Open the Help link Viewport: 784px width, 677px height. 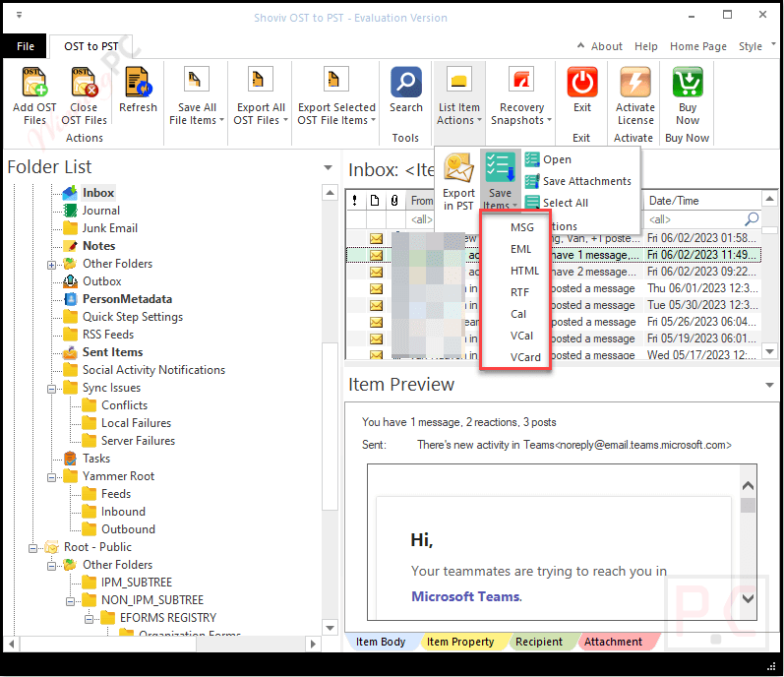645,46
